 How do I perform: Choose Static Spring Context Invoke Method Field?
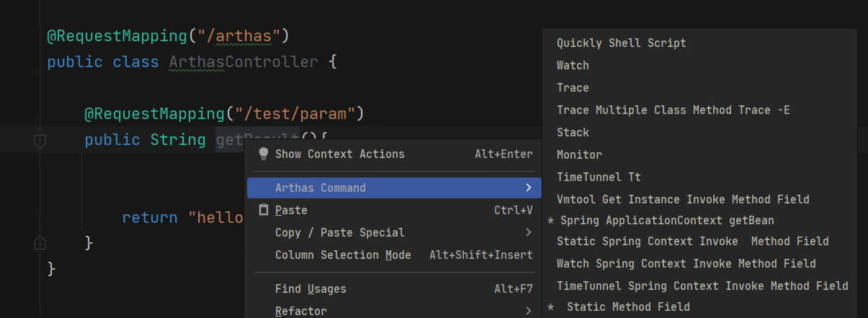pyautogui.click(x=699, y=241)
